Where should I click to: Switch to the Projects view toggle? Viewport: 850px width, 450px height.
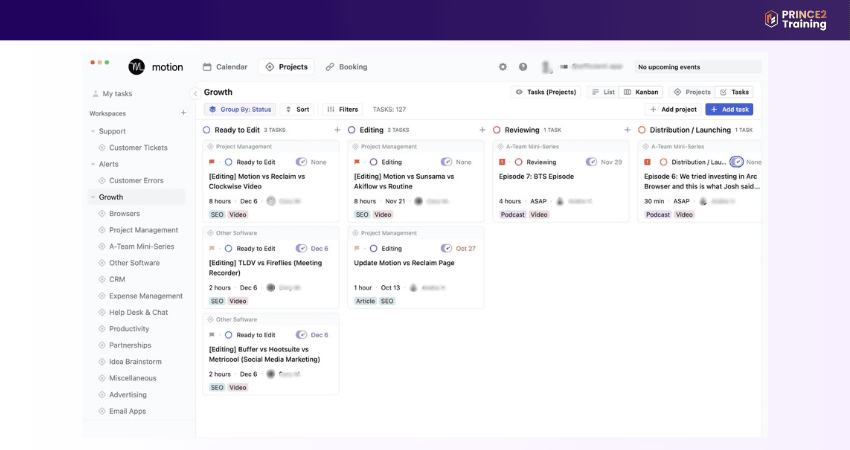point(692,92)
